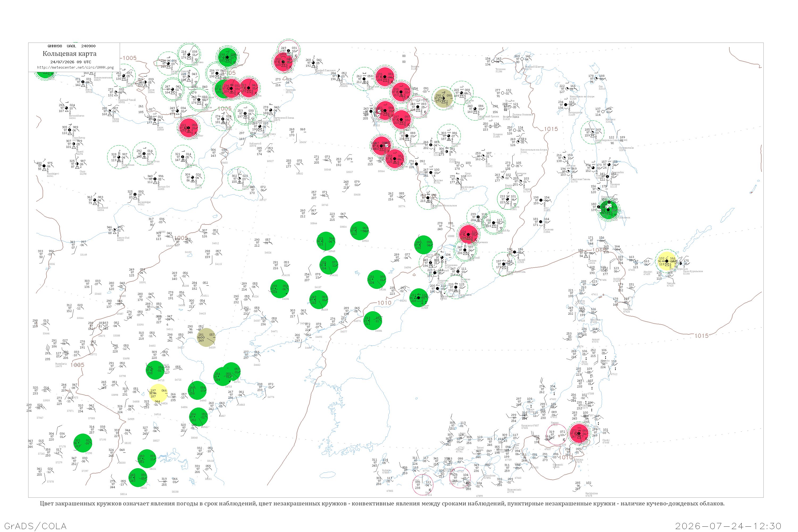Click the color legend caption below map
This screenshot has height=532, width=798.
(x=382, y=504)
